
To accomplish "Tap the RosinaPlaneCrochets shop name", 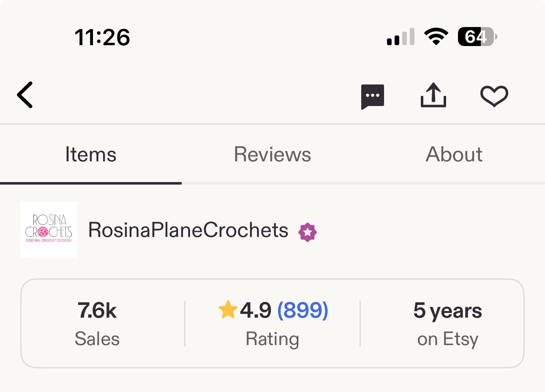I will click(x=188, y=231).
